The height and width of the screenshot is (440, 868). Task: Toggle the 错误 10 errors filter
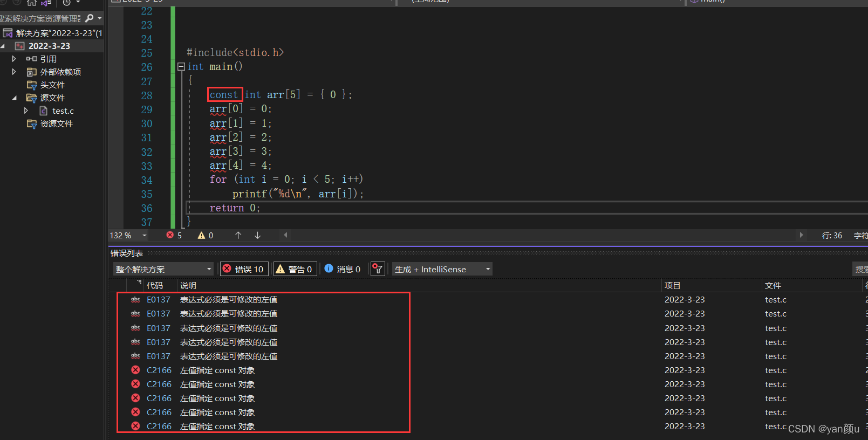(244, 269)
